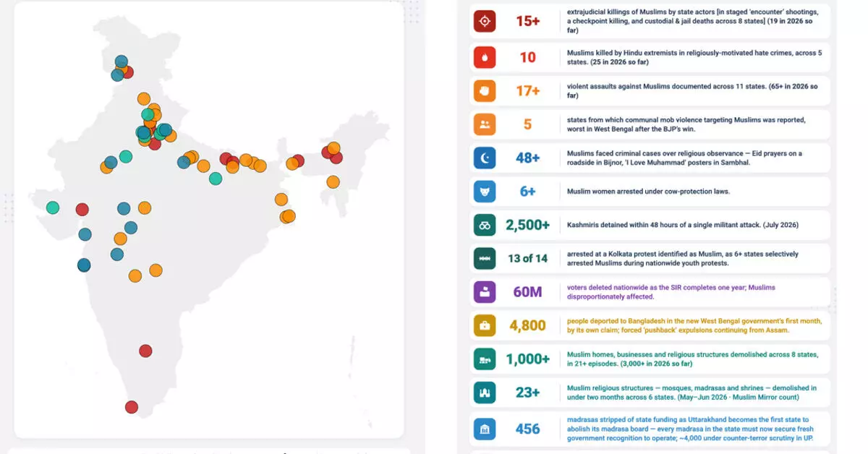Select the crescent moon icon beside 48+
This screenshot has width=868, height=454.
pos(485,158)
